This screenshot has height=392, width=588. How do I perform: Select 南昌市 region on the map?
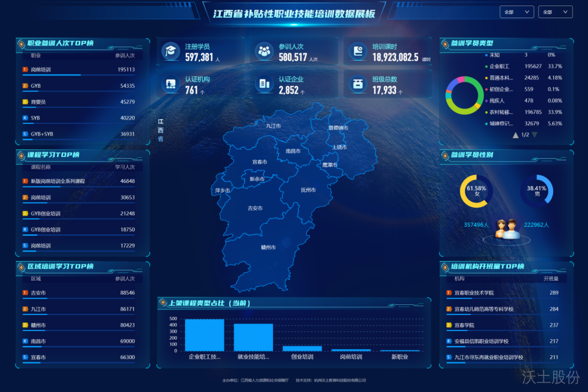point(293,151)
